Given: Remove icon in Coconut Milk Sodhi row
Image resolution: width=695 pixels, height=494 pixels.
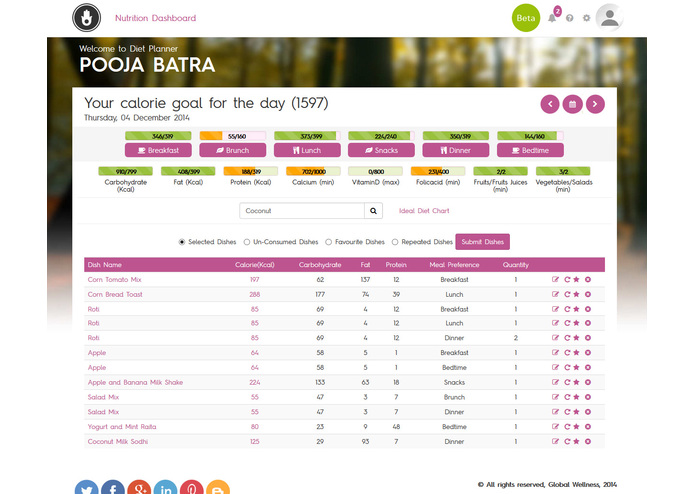Looking at the screenshot, I should (588, 442).
